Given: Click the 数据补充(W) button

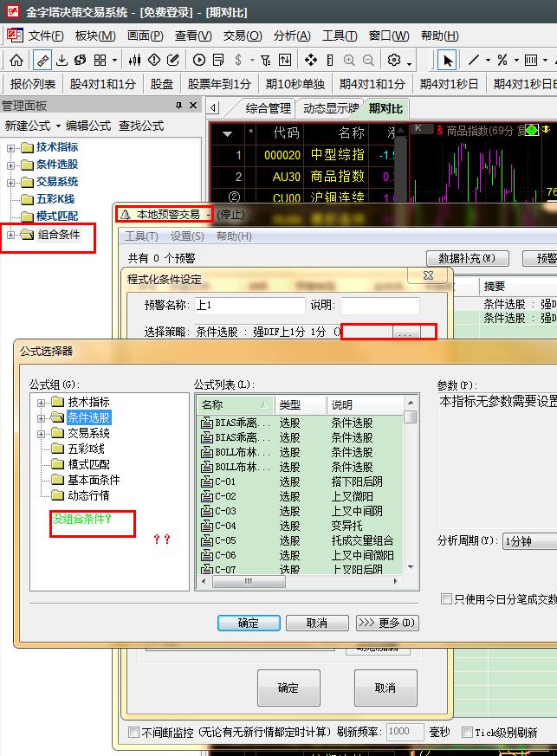Looking at the screenshot, I should coord(467,258).
